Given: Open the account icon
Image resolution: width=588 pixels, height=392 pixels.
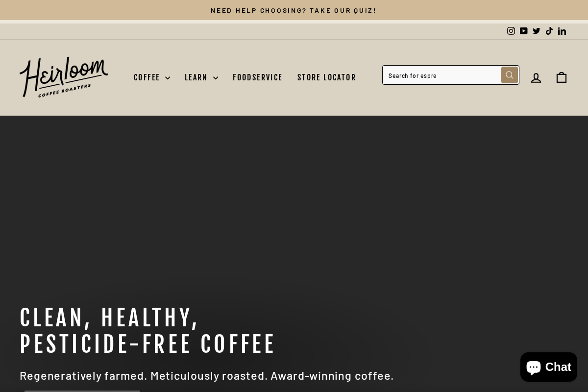Looking at the screenshot, I should pos(536,77).
